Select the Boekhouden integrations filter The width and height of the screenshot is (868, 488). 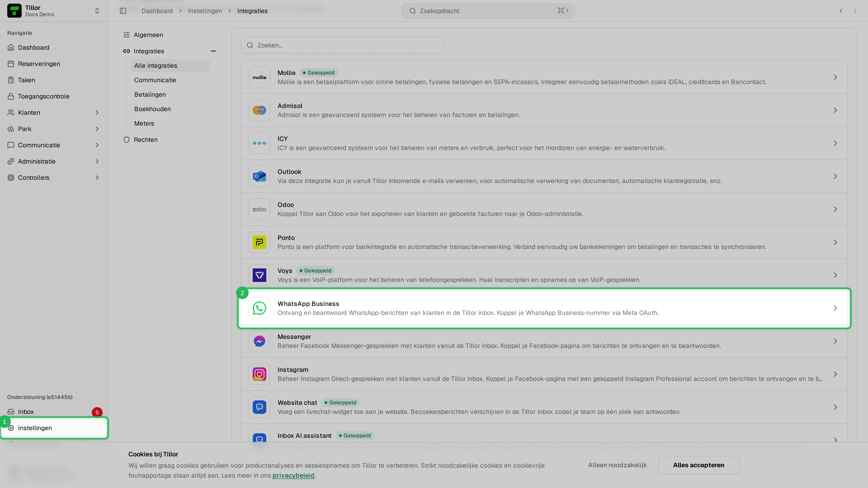coord(170,109)
